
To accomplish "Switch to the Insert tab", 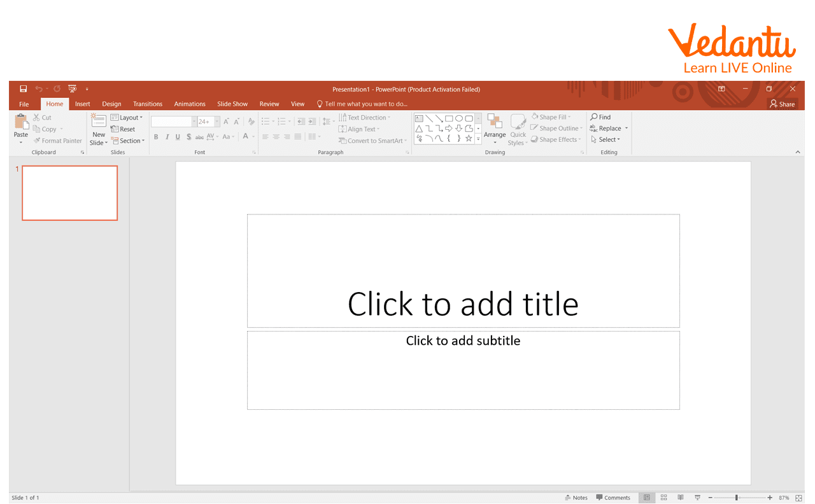I will (82, 104).
